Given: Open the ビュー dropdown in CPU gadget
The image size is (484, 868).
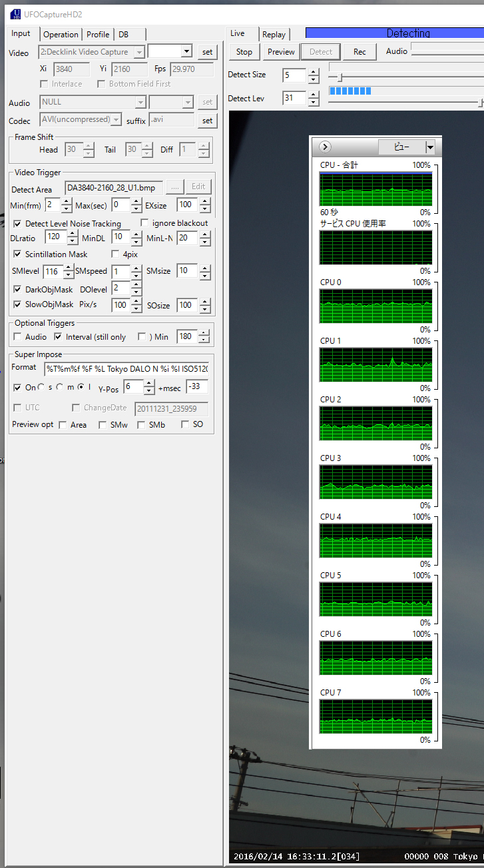Looking at the screenshot, I should [430, 147].
